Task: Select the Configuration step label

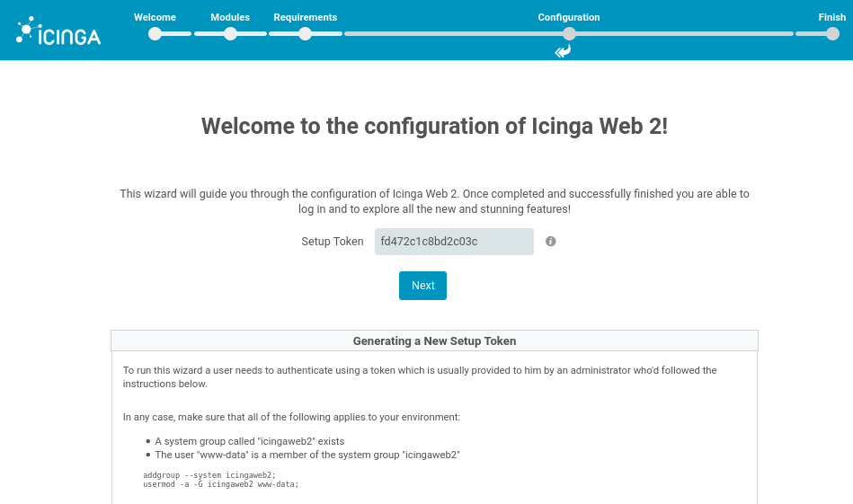Action: coord(569,17)
